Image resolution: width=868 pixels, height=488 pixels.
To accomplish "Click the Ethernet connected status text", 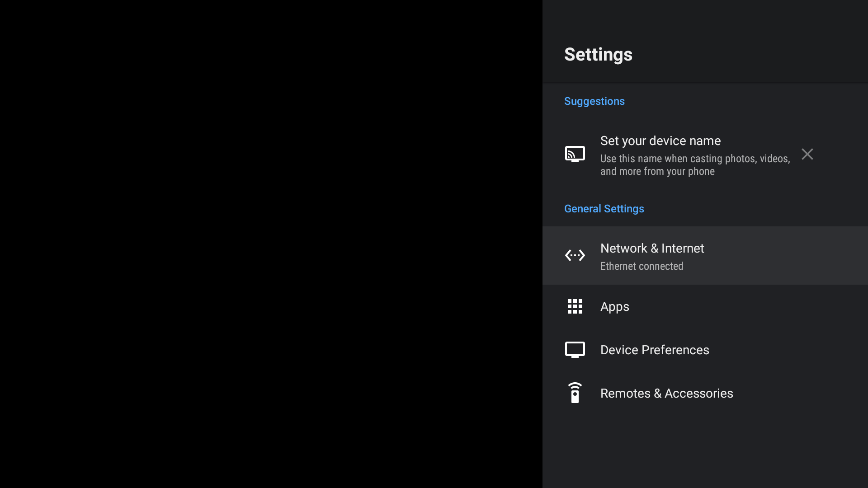I will pos(642,266).
